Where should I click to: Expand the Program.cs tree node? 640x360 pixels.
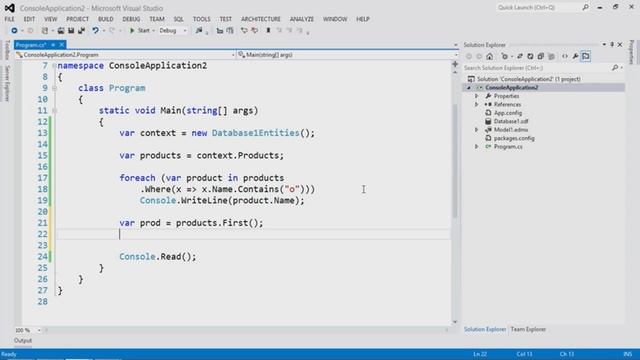[476, 147]
